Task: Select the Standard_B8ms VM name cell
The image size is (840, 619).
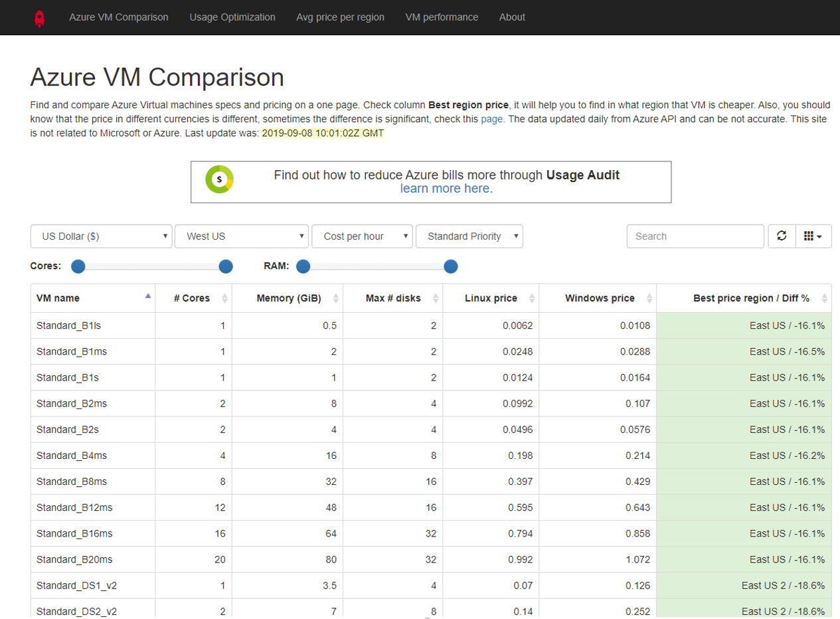Action: (93, 482)
